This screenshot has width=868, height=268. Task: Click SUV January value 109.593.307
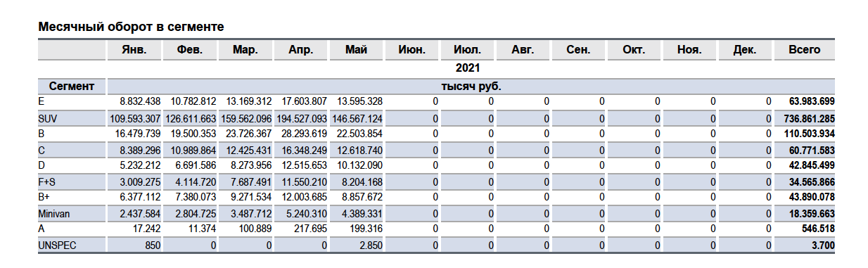click(x=136, y=120)
